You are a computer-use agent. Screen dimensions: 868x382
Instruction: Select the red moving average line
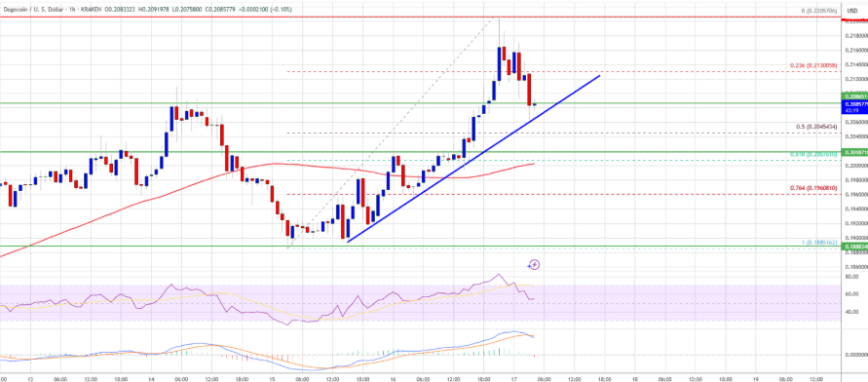[266, 166]
